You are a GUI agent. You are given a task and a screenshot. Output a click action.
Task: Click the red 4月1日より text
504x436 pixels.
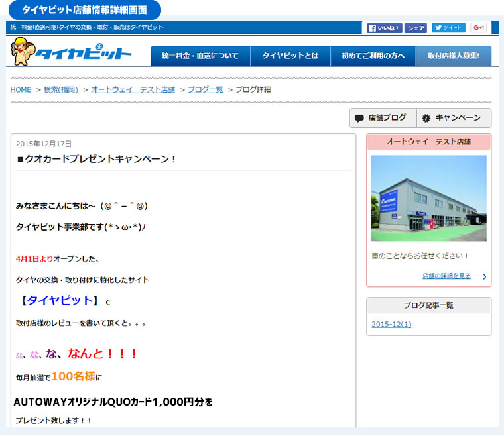(x=34, y=259)
